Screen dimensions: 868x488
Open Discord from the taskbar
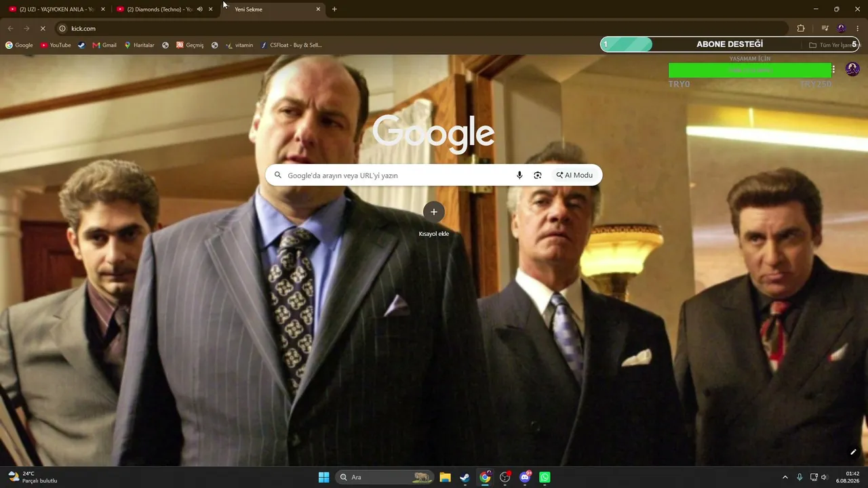coord(525,477)
